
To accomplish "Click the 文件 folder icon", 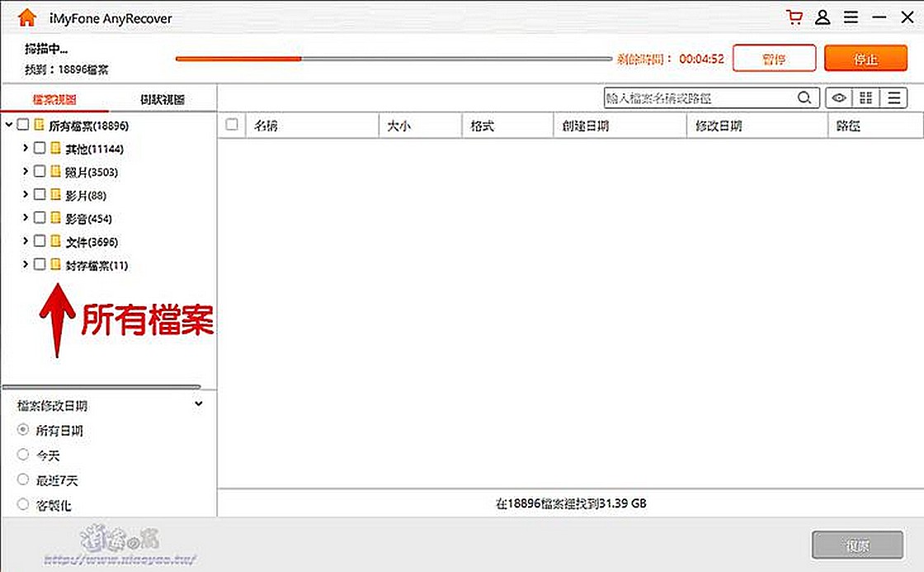I will coord(55,240).
